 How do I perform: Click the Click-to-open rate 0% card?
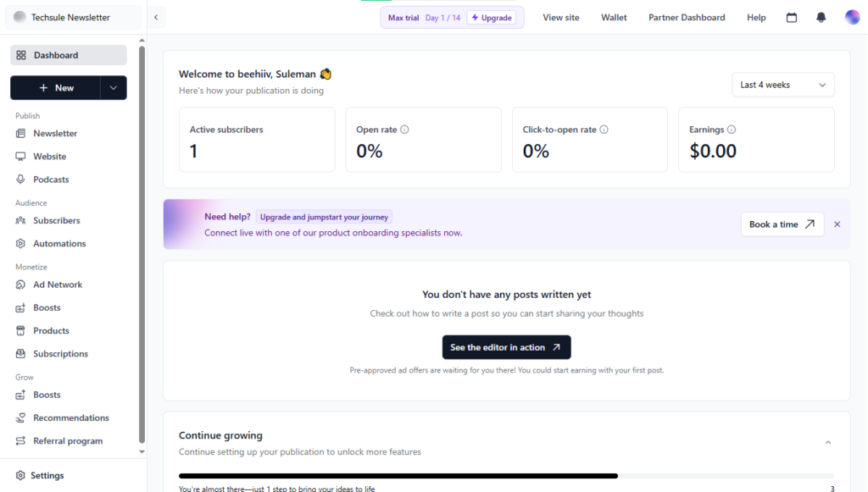click(590, 140)
